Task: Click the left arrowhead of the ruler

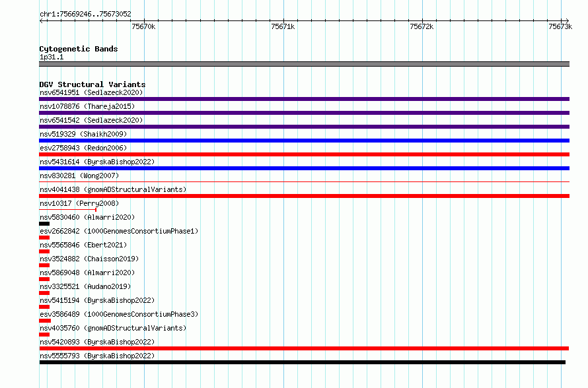Action: 41,20
